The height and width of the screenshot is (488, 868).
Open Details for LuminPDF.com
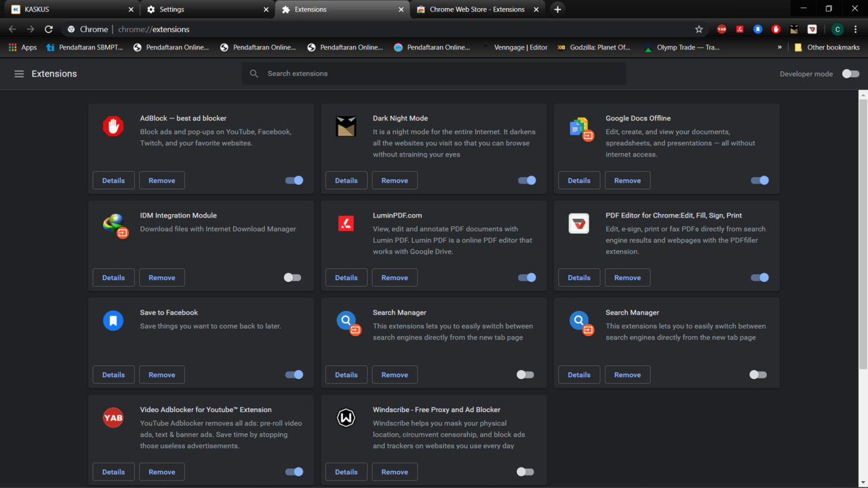tap(346, 277)
